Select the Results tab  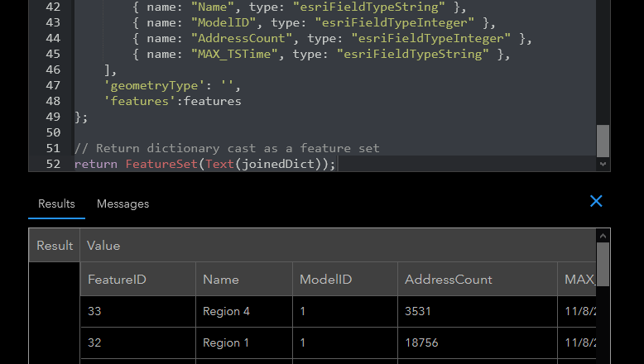(56, 204)
